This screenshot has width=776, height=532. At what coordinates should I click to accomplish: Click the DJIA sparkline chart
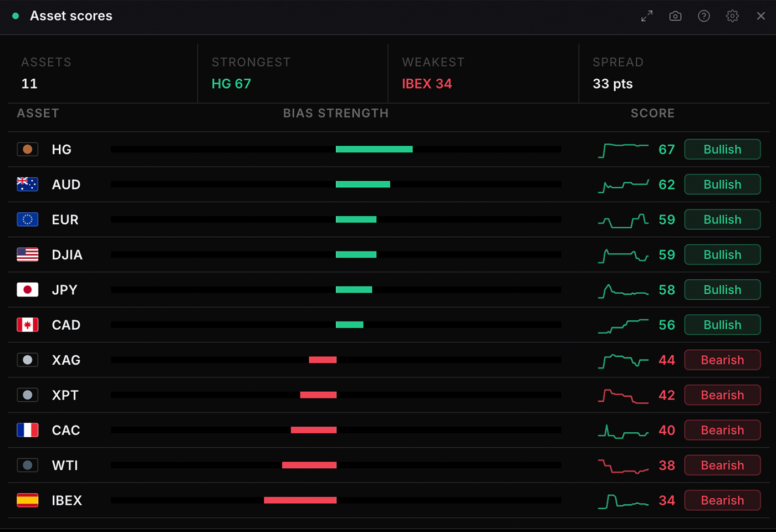[x=624, y=255]
